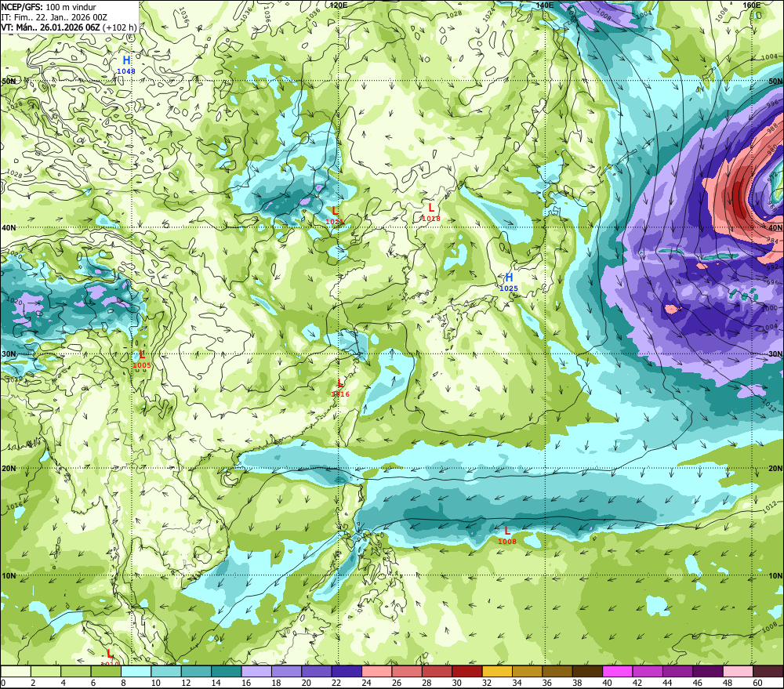Screen dimensions: 784x689
Task: Pick the 10–12 teal legend swatch
Action: pyautogui.click(x=166, y=671)
